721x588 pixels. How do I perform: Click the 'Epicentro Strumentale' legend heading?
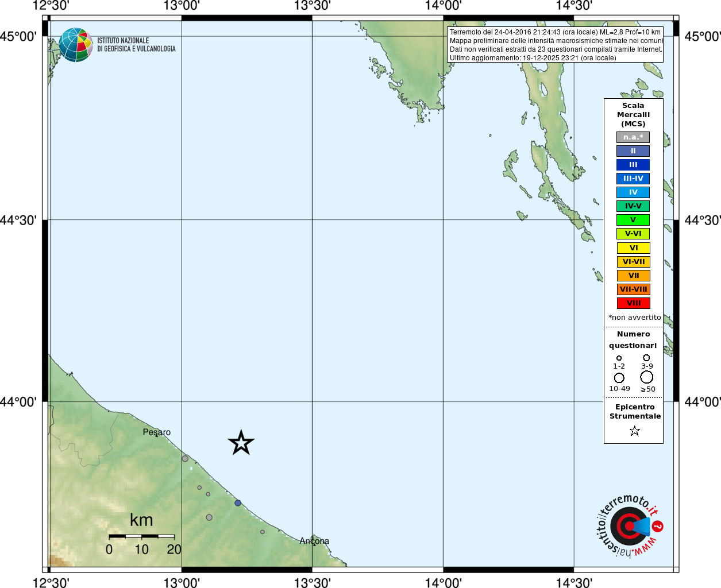(x=635, y=412)
